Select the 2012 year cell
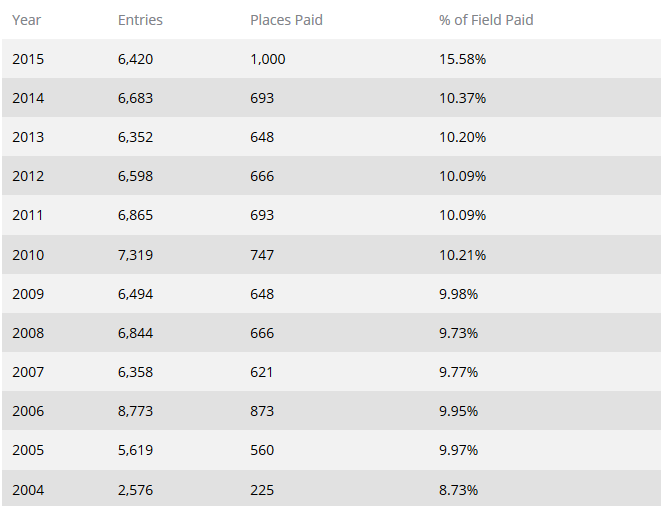Image resolution: width=661 pixels, height=506 pixels. (28, 176)
